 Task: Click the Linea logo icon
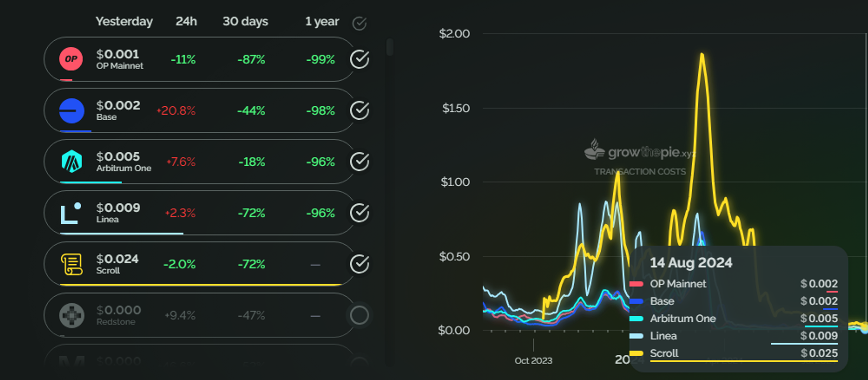tap(71, 213)
